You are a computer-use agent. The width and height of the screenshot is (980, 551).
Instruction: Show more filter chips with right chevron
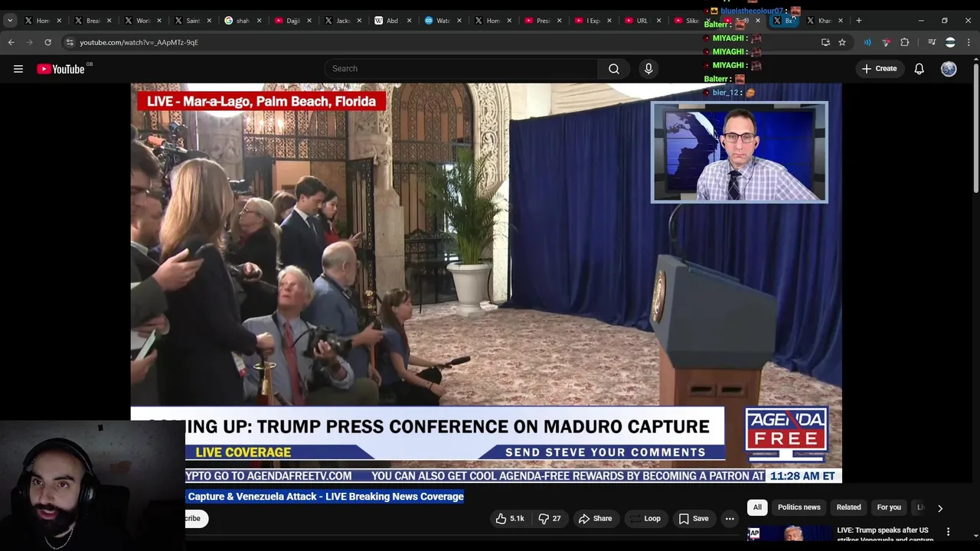(x=940, y=507)
